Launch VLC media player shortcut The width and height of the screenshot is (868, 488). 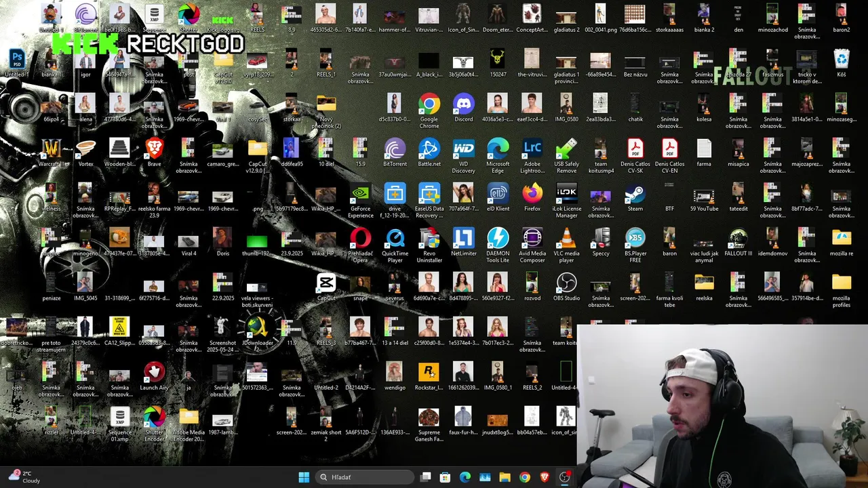pos(566,246)
